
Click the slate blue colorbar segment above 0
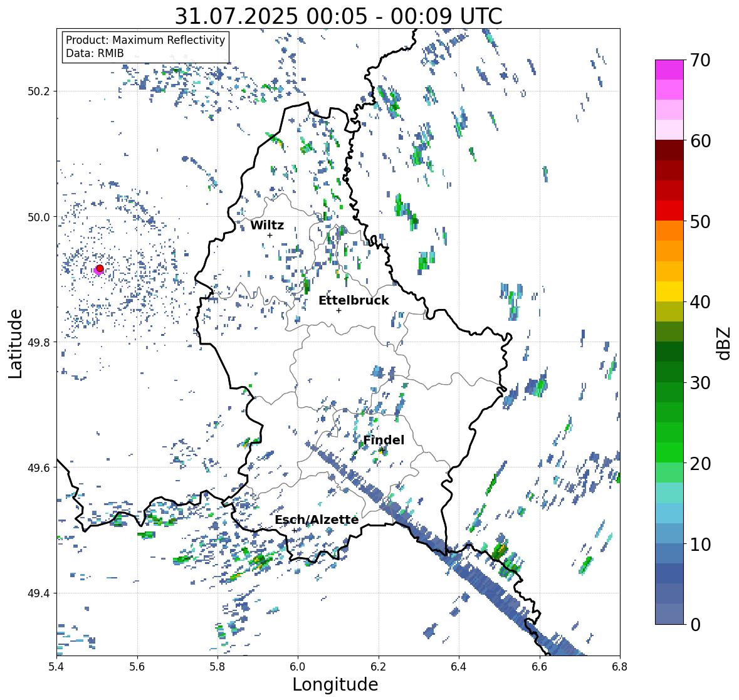(x=669, y=614)
